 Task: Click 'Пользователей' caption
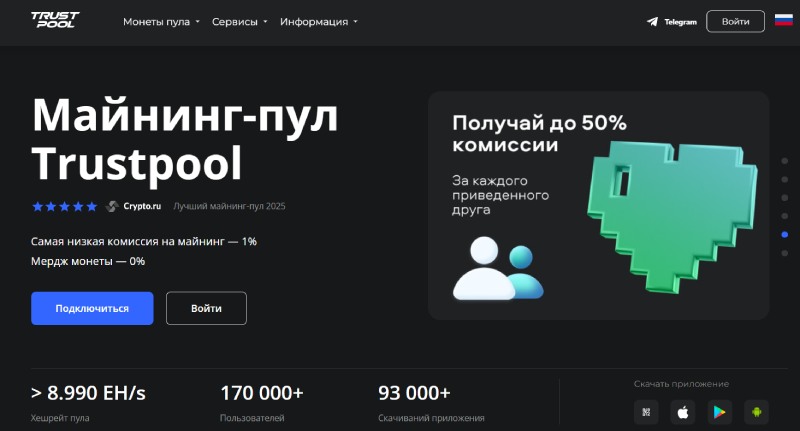[x=252, y=418]
